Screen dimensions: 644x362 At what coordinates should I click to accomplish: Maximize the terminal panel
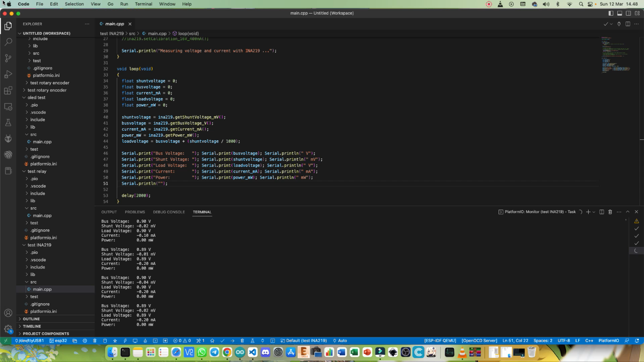point(627,212)
